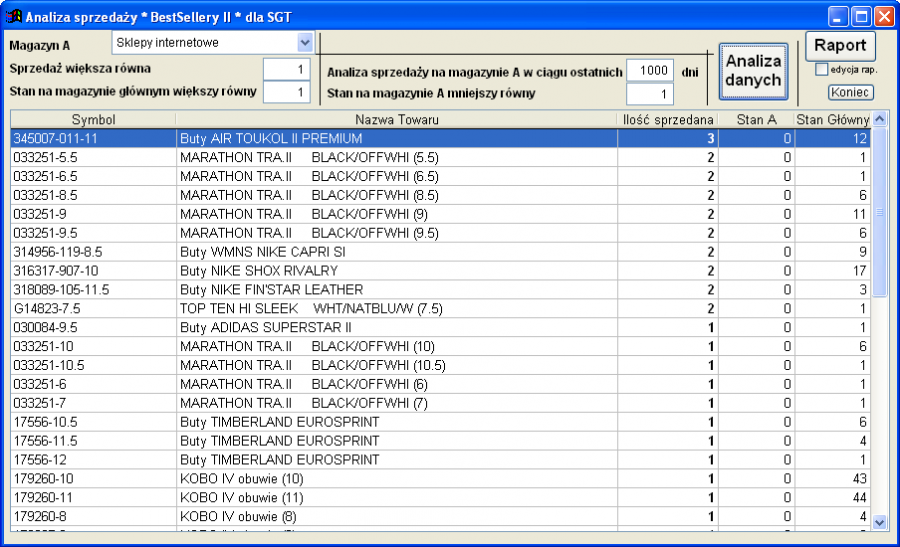
Task: Sort by Stan A column header
Action: [756, 119]
